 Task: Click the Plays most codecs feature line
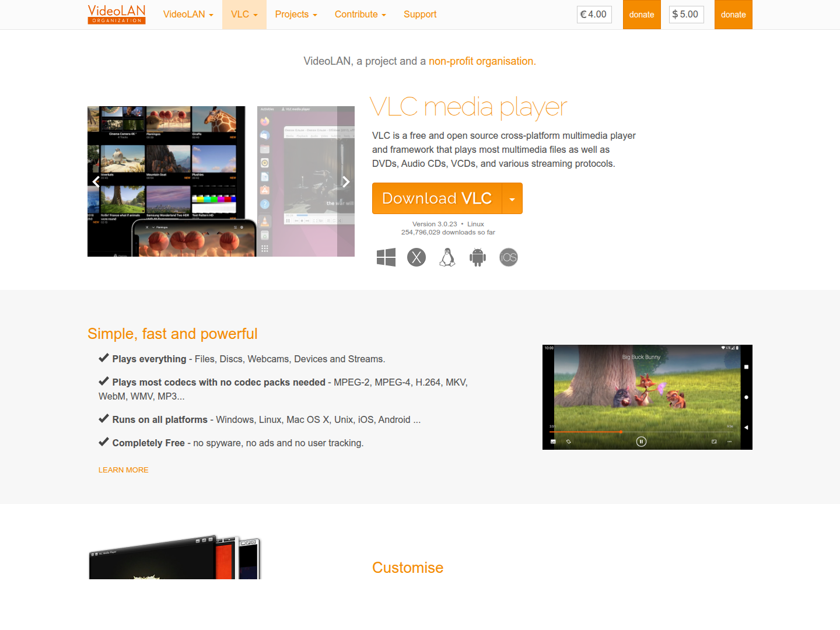283,389
